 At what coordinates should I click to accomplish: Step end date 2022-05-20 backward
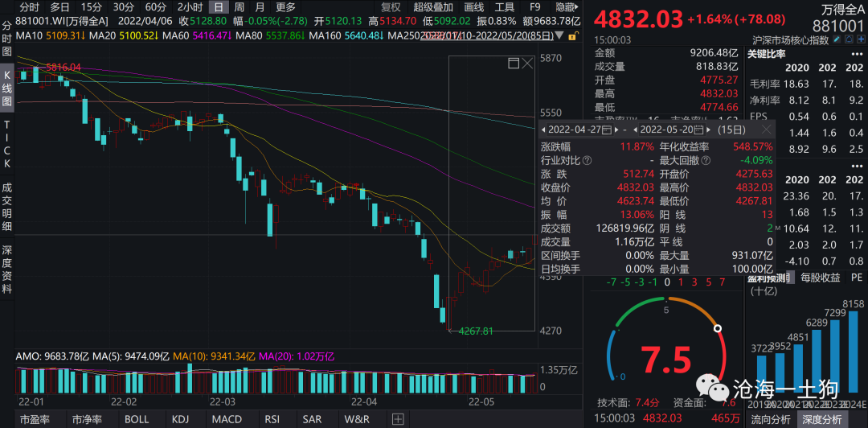(636, 130)
